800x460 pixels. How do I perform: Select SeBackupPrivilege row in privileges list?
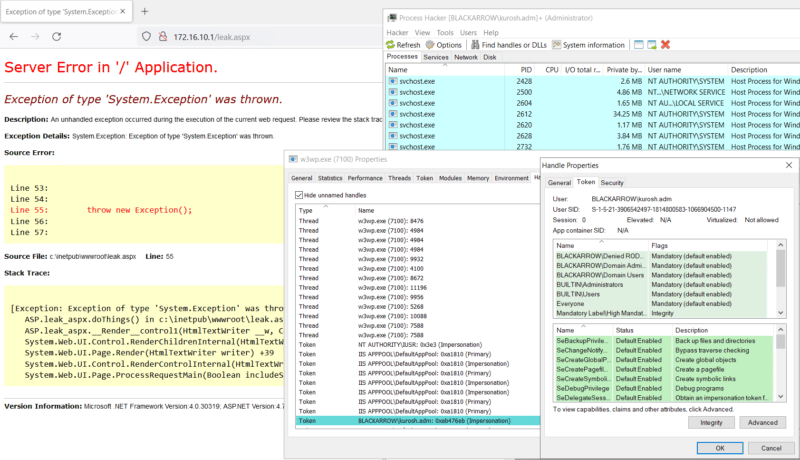coord(664,341)
